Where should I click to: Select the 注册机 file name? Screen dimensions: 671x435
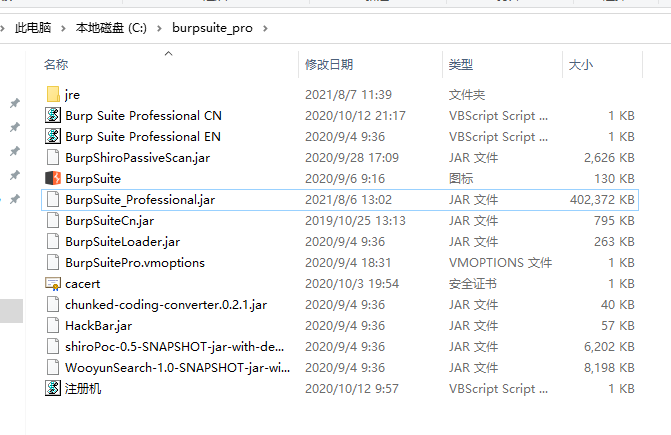83,388
